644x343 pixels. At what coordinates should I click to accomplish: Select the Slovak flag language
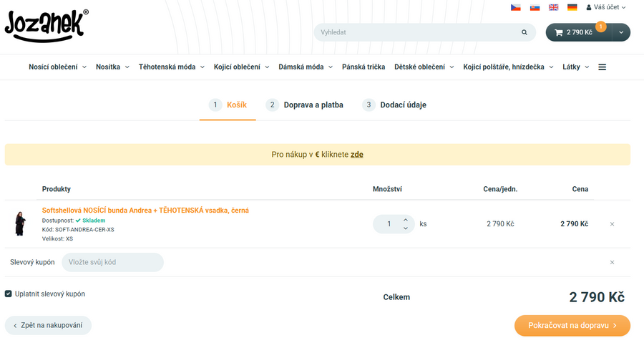coord(535,7)
